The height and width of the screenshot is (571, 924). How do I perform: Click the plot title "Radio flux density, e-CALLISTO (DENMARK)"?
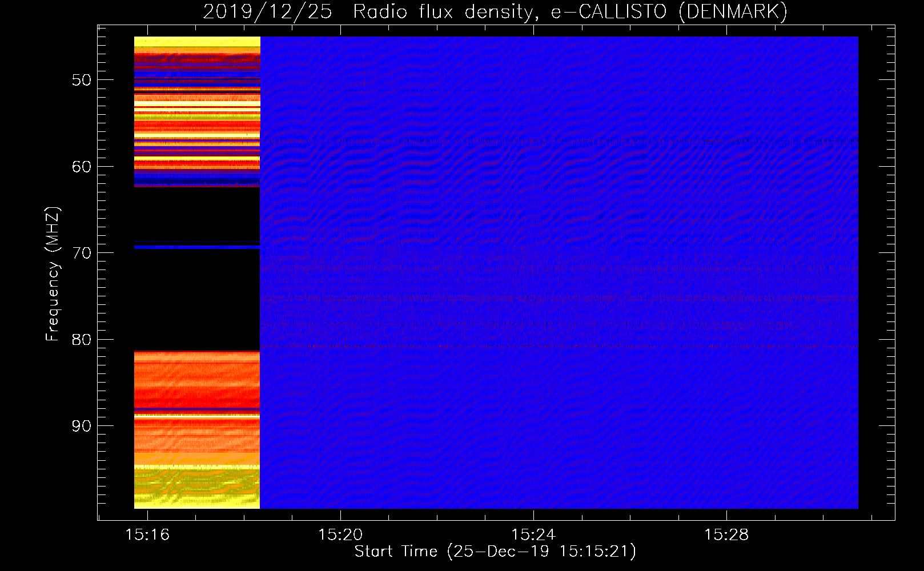pyautogui.click(x=570, y=11)
